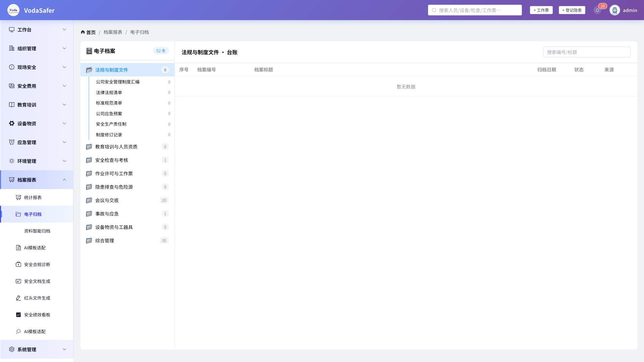Click the 安全绩效看板 chart icon
This screenshot has width=644, height=362.
pos(18,315)
